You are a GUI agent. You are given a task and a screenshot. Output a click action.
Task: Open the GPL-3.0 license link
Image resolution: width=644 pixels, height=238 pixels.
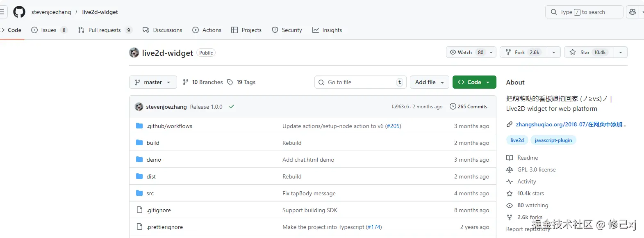[537, 169]
